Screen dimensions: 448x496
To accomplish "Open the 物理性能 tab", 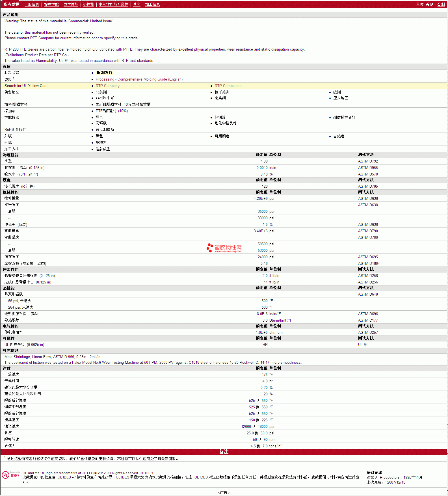I will (51, 4).
